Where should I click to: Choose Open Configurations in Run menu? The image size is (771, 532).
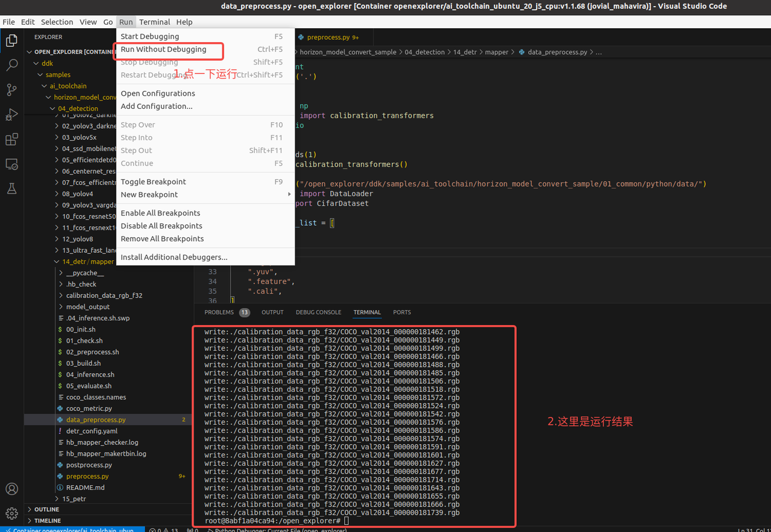(158, 93)
